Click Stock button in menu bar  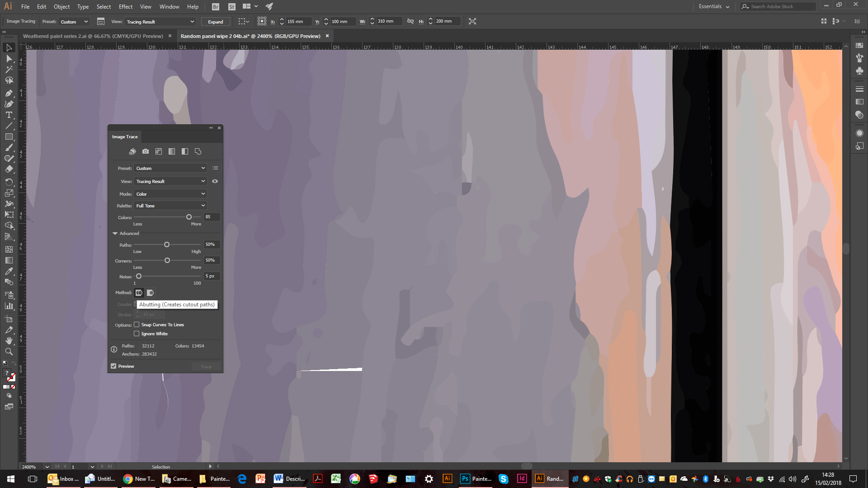(232, 6)
